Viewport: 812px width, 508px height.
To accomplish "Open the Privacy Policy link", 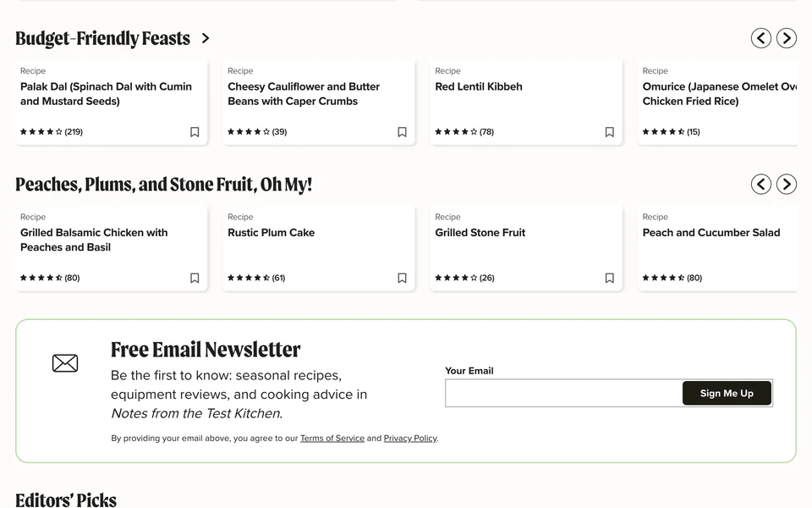I will [x=411, y=438].
